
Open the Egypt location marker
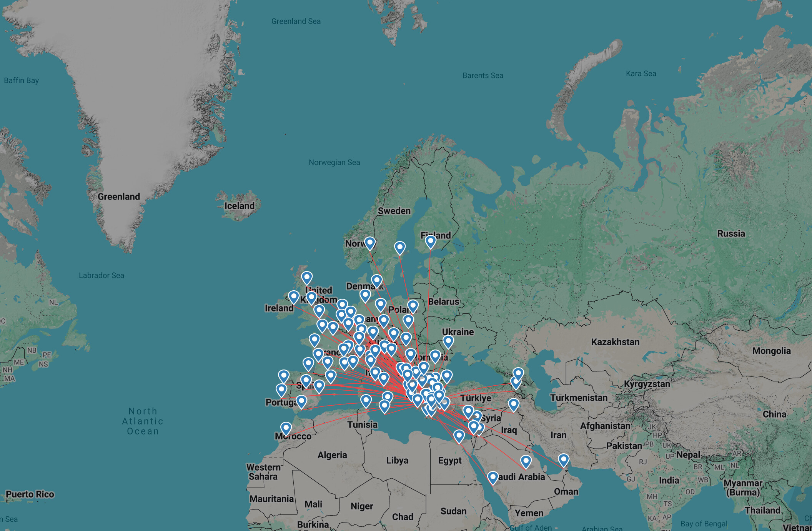(459, 436)
